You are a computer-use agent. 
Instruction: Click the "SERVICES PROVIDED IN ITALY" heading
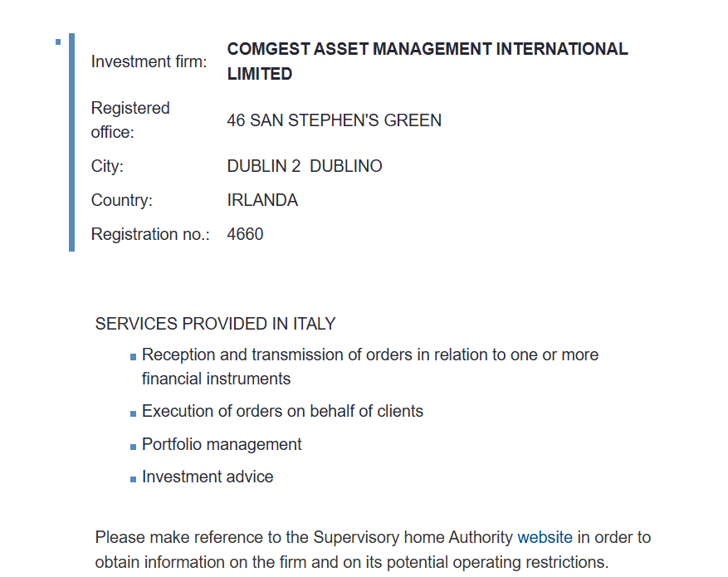(215, 324)
